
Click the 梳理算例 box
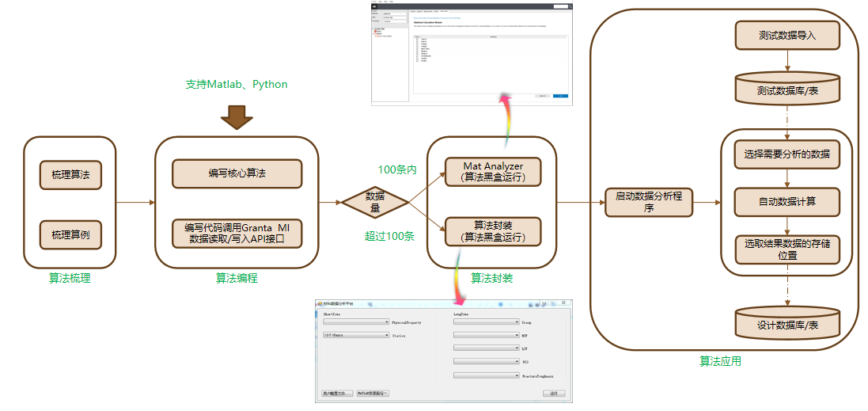(71, 235)
